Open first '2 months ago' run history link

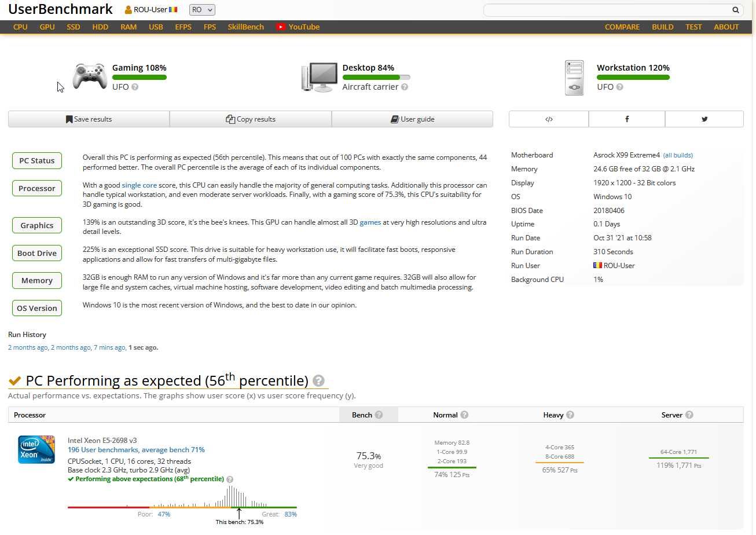point(28,347)
